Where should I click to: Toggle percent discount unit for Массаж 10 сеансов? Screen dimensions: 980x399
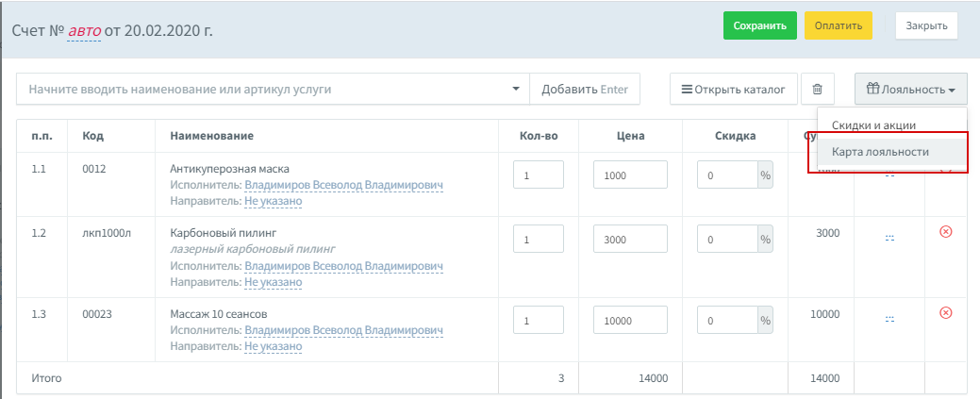(x=765, y=320)
